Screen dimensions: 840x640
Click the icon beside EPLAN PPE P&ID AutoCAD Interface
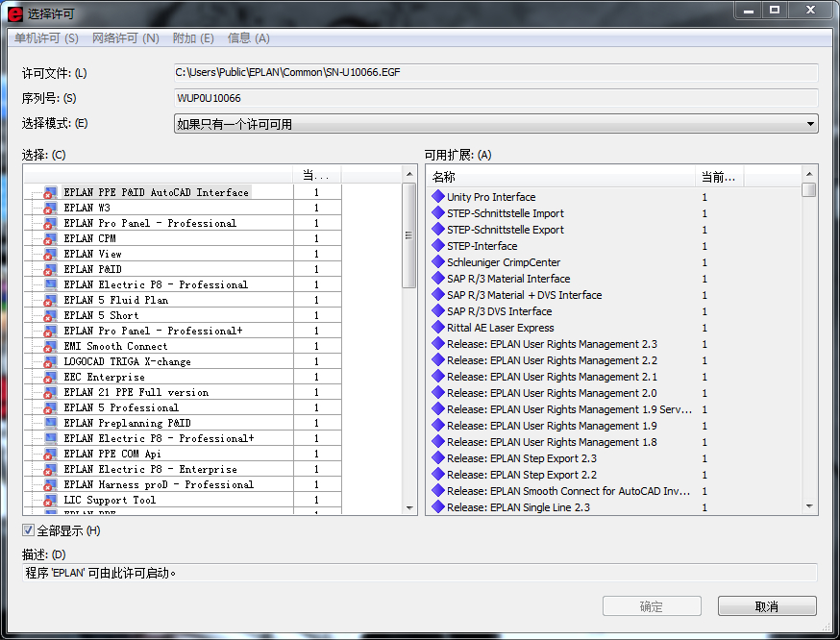click(x=50, y=193)
